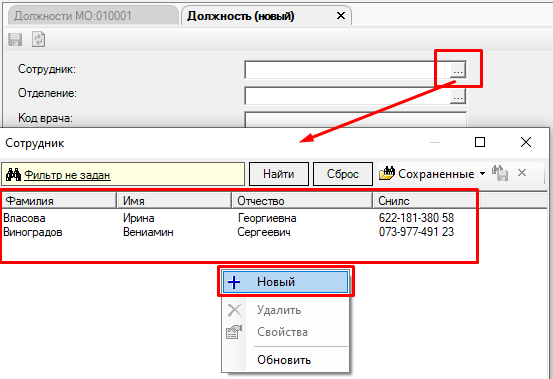The image size is (553, 379).
Task: Expand the Сохраненные dropdown arrow
Action: click(x=482, y=173)
